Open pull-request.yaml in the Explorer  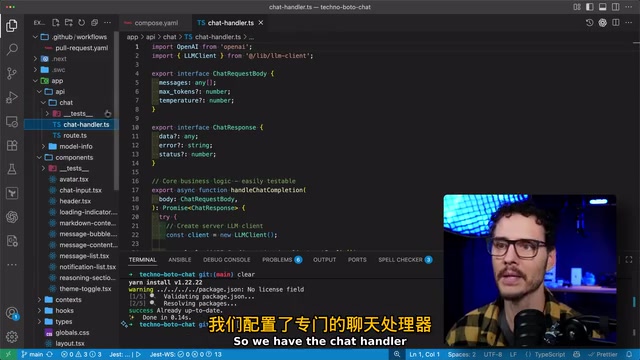[82, 48]
